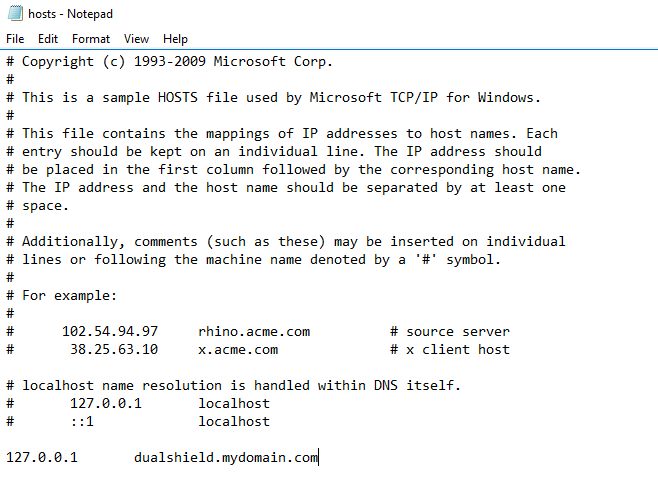Image resolution: width=658 pixels, height=500 pixels.
Task: Click the uncommented 127.0.0.1 on the final line
Action: click(x=41, y=458)
